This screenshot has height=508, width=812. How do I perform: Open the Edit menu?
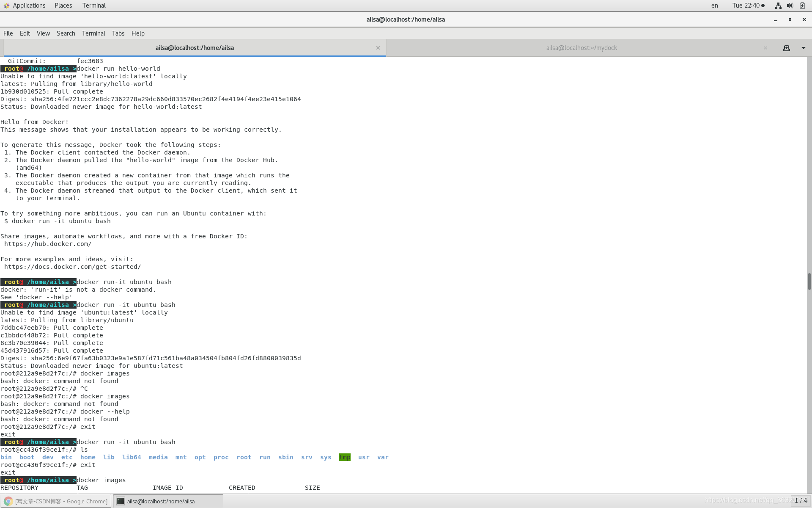[25, 33]
